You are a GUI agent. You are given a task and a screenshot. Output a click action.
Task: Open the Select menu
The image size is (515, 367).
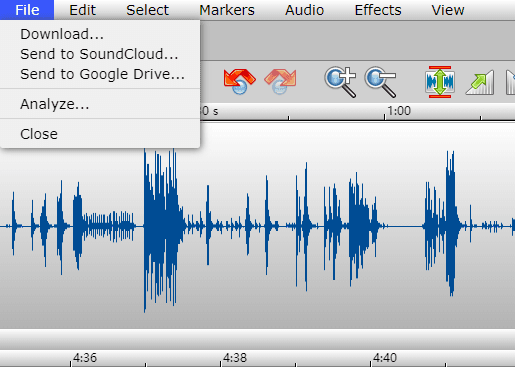click(x=147, y=10)
